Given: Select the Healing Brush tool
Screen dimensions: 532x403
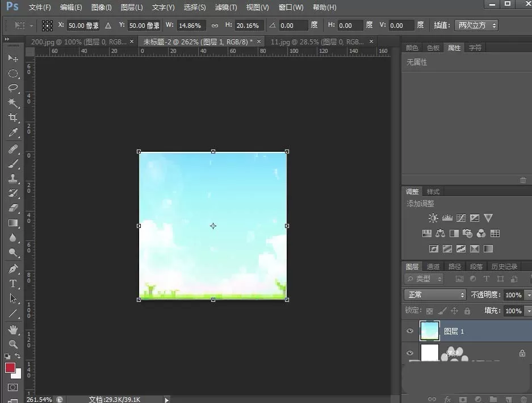Looking at the screenshot, I should coord(13,149).
